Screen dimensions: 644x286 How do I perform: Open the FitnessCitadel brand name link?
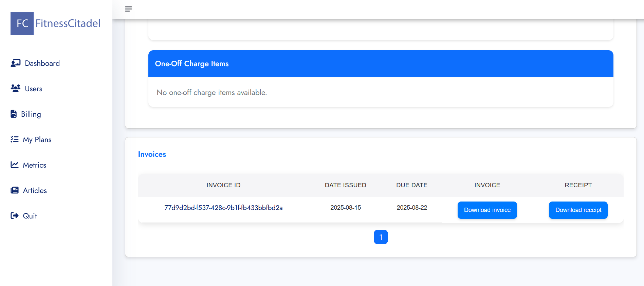point(68,23)
